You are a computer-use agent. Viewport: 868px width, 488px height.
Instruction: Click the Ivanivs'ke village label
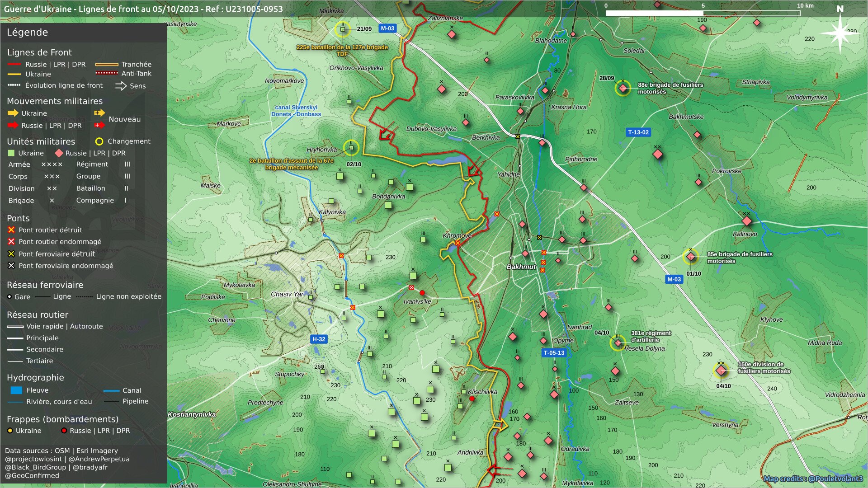[x=417, y=301]
